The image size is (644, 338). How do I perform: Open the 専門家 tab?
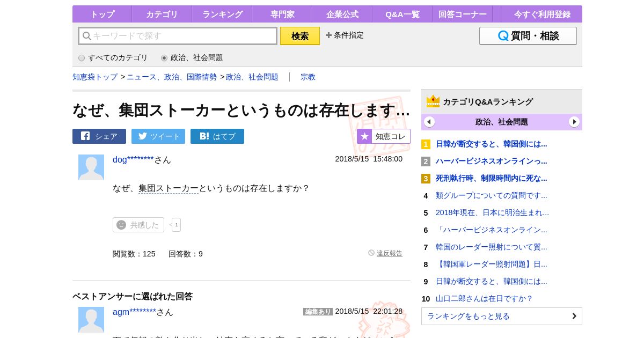(x=282, y=14)
